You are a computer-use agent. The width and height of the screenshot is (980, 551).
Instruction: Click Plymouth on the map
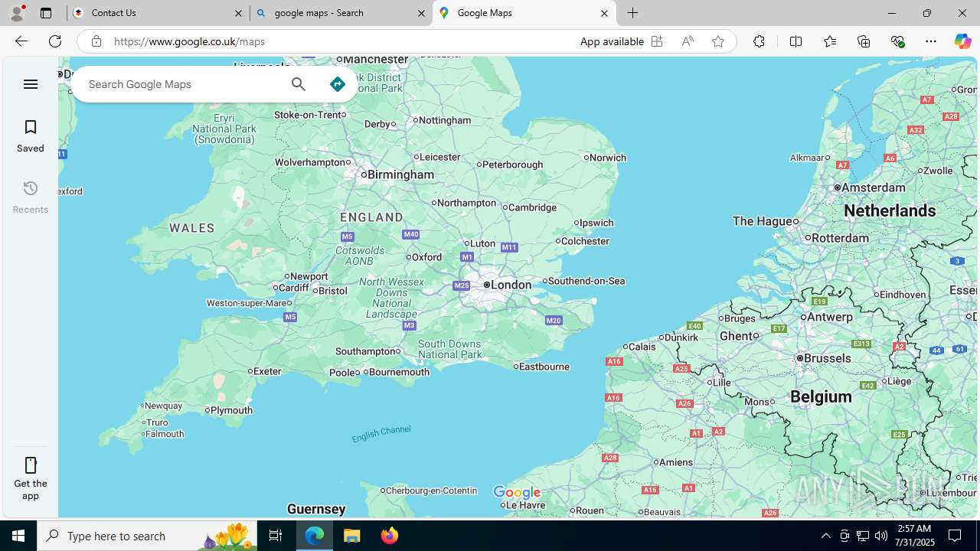click(x=231, y=410)
